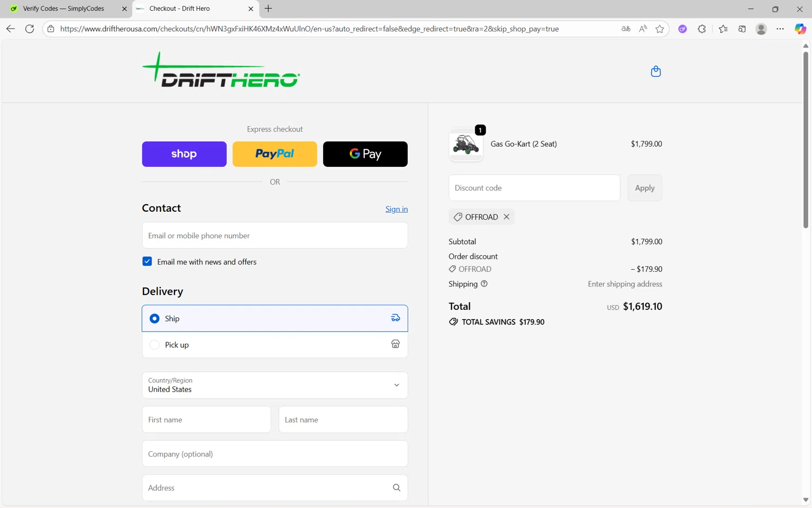Click the TOTAL SAVINGS $179.90 text

click(503, 322)
